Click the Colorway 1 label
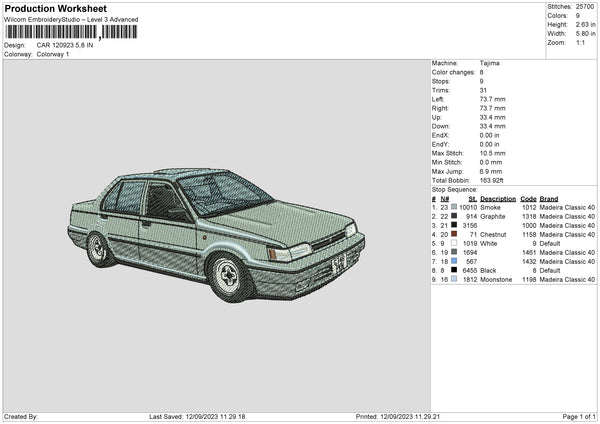This screenshot has width=600, height=424. tap(53, 54)
